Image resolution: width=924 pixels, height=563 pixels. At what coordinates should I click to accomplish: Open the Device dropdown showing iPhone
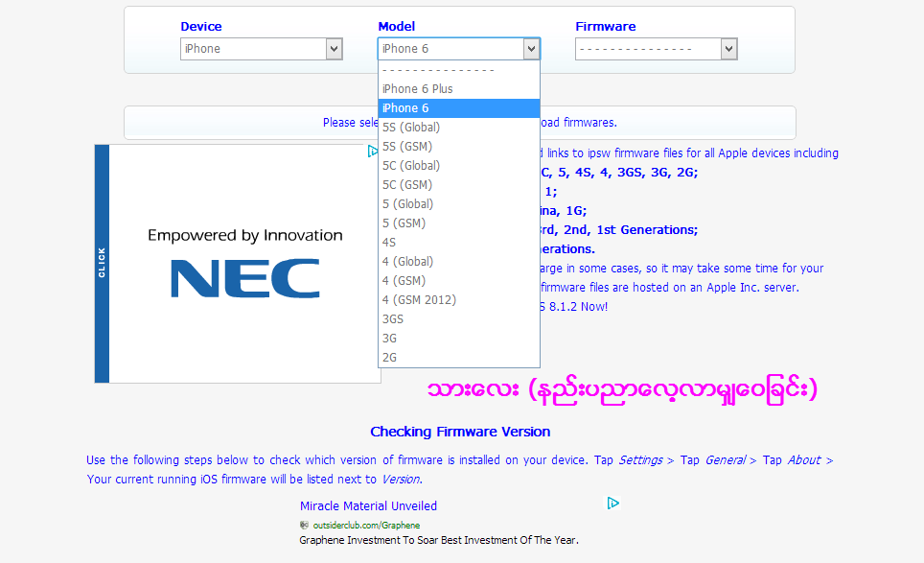(x=261, y=49)
